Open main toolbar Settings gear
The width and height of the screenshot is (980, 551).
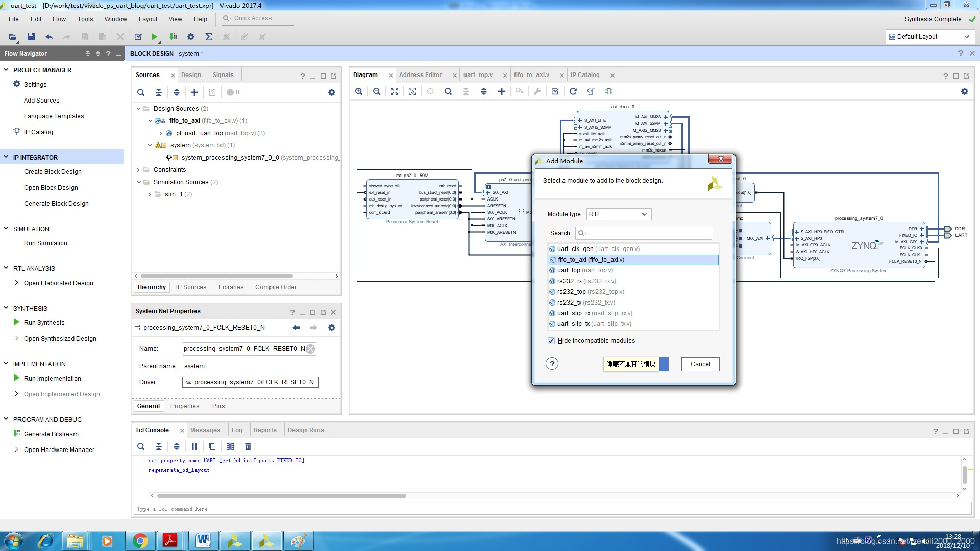191,37
